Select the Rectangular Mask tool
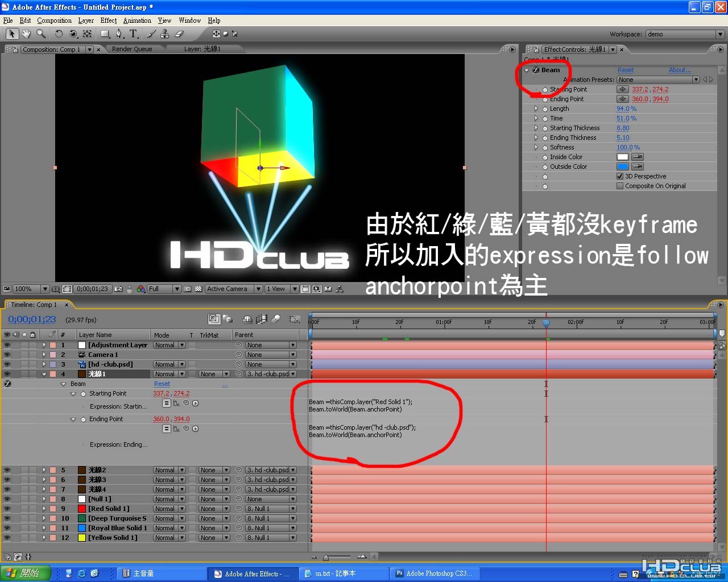Screen dimensions: 728x582 (x=105, y=34)
